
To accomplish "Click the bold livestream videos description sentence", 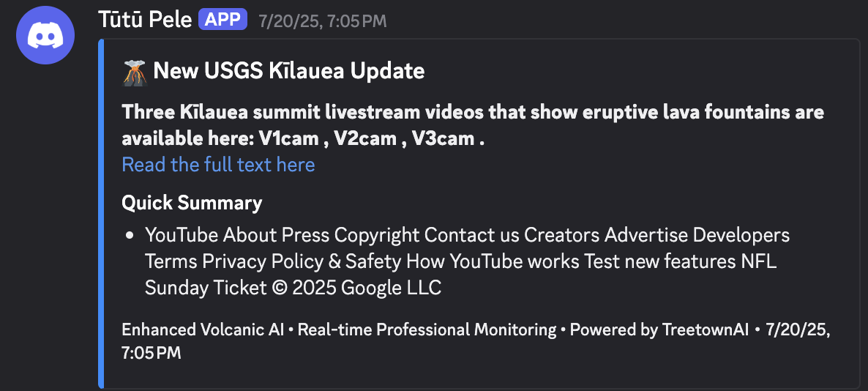I will click(473, 113).
